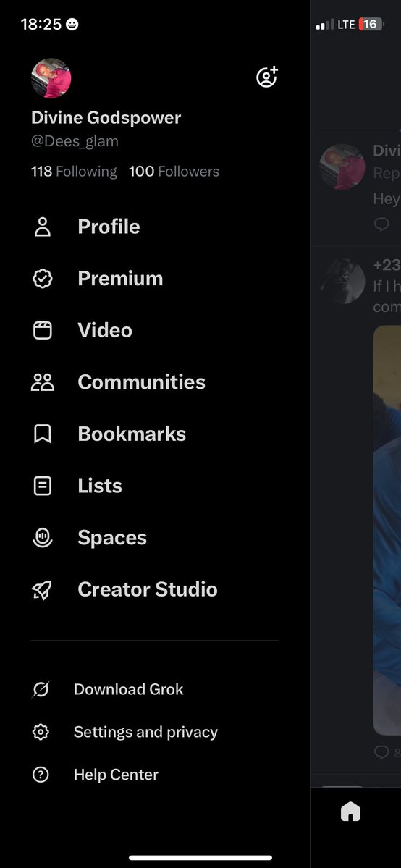Click the Creator Studio rocket icon
This screenshot has width=401, height=868.
43,590
